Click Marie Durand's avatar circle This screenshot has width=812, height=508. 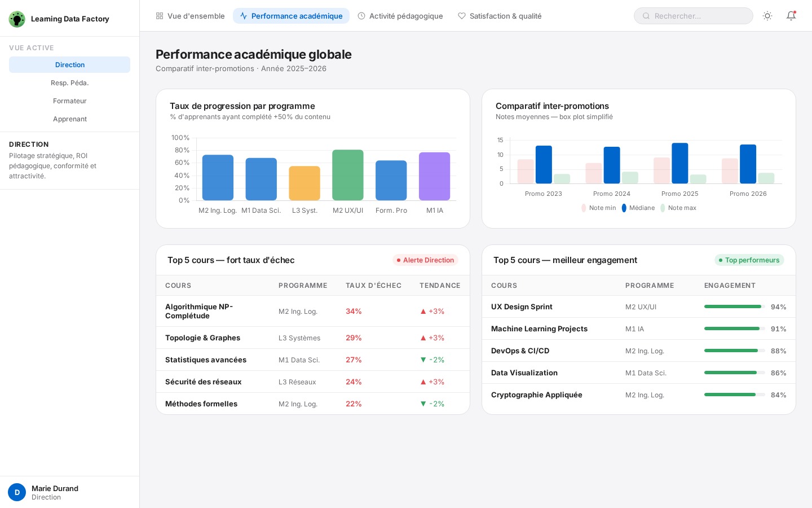click(17, 492)
